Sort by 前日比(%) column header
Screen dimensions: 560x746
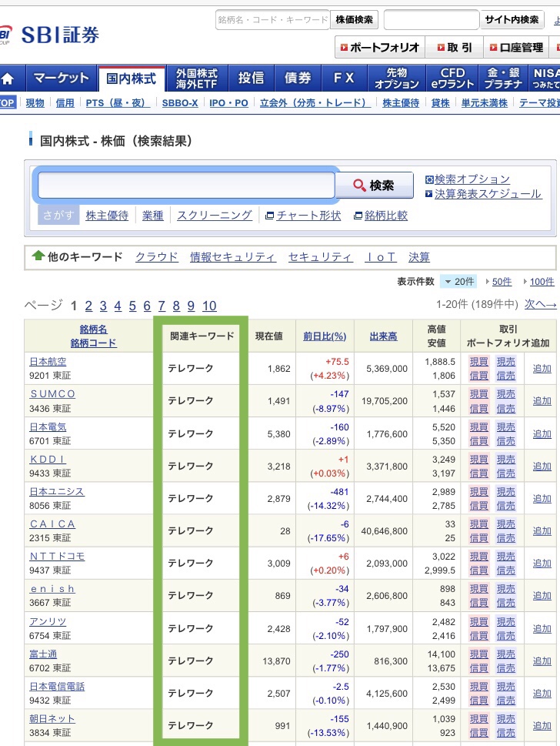tap(325, 336)
